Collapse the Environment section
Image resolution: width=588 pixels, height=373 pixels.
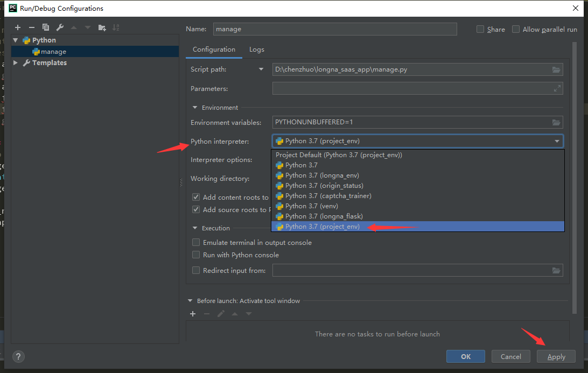tap(194, 108)
